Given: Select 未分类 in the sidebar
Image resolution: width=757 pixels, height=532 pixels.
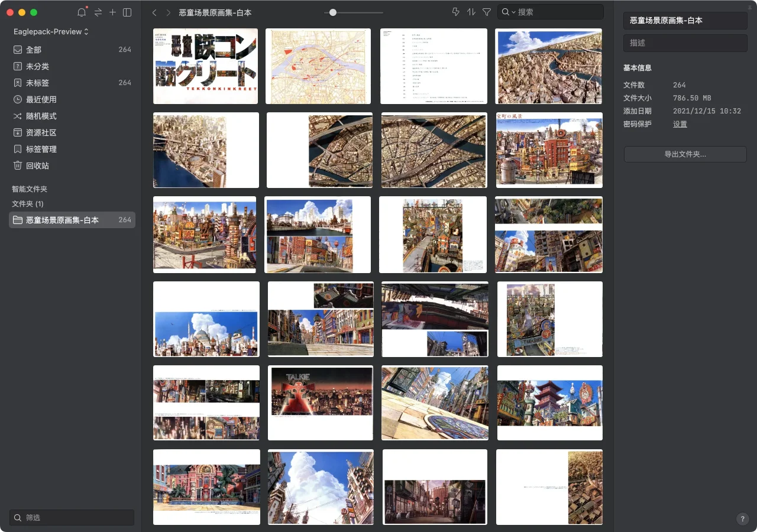Looking at the screenshot, I should point(72,66).
